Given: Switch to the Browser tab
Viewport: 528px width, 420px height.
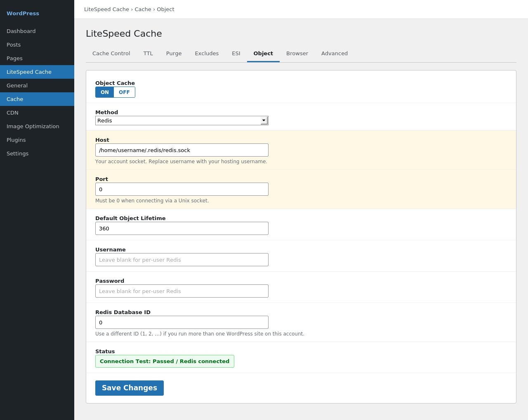Looking at the screenshot, I should [x=297, y=54].
